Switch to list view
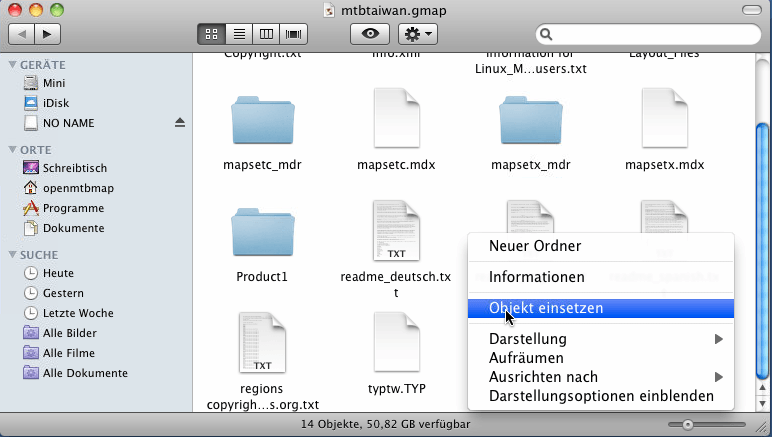The width and height of the screenshot is (772, 437). pyautogui.click(x=239, y=34)
